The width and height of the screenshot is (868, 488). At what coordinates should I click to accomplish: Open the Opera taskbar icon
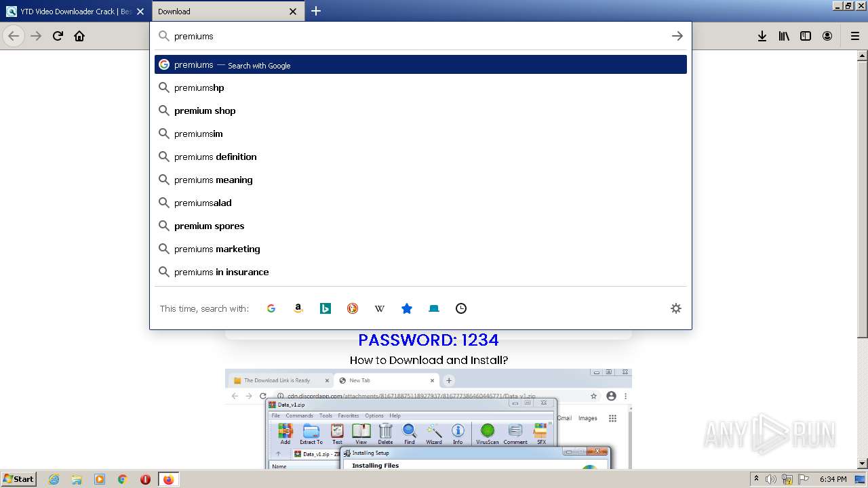[x=145, y=479]
